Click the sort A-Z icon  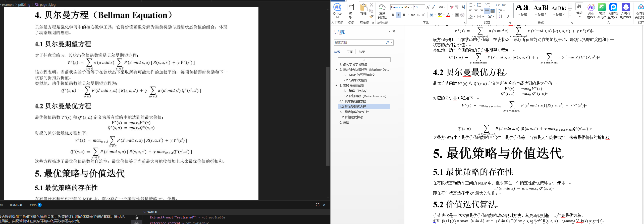coord(500,17)
